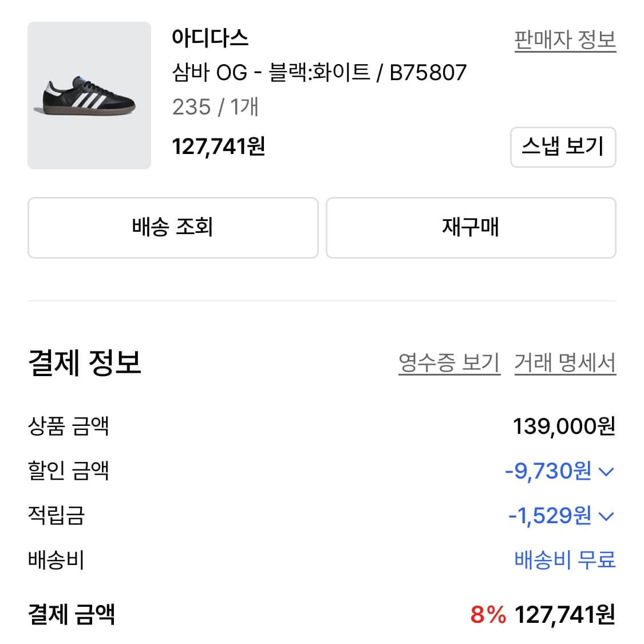Open the Adidas Samba shoe thumbnail
The height and width of the screenshot is (644, 644).
pos(89,96)
